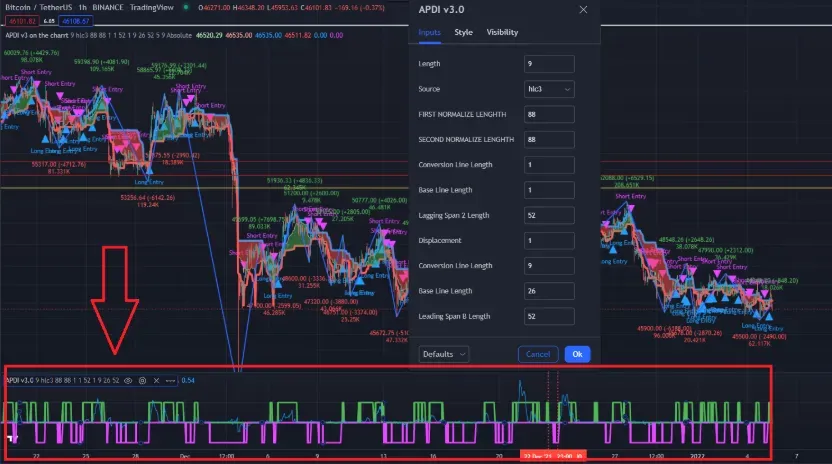Toggle APDI v3.0 indicator visibility eye icon

[x=128, y=381]
